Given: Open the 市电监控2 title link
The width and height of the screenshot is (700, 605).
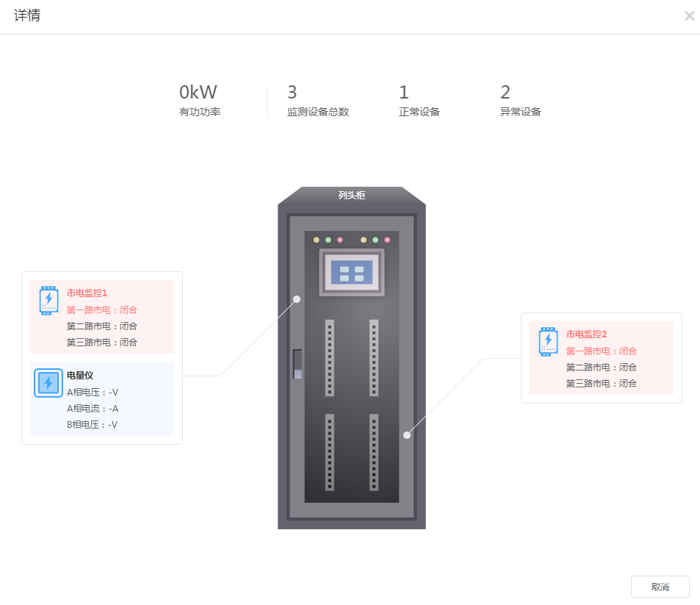Looking at the screenshot, I should point(587,334).
